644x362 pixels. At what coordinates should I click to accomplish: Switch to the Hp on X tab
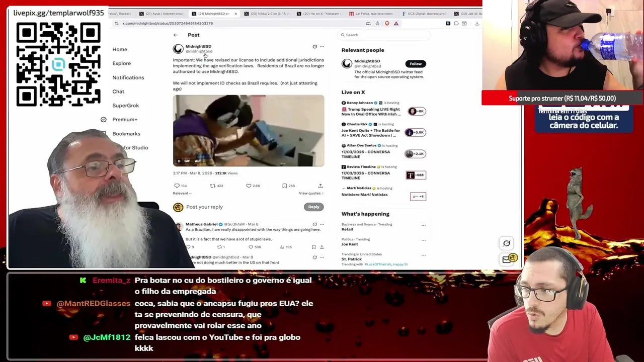point(320,14)
